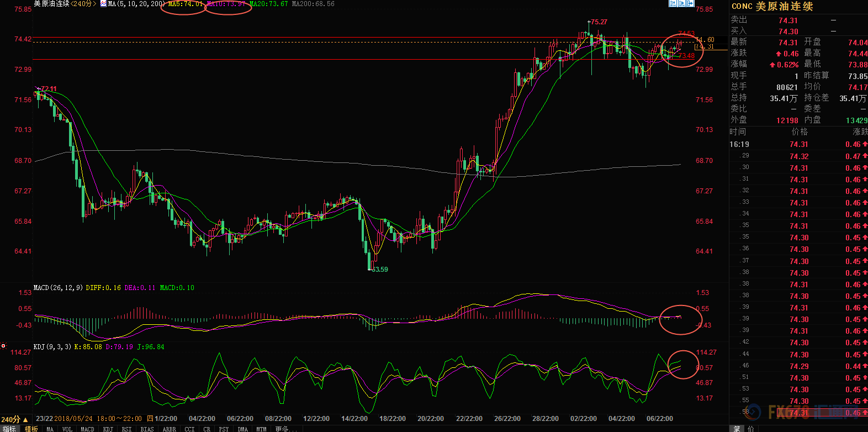Select the BIAS indicator button
Image resolution: width=868 pixels, height=432 pixels.
(147, 429)
